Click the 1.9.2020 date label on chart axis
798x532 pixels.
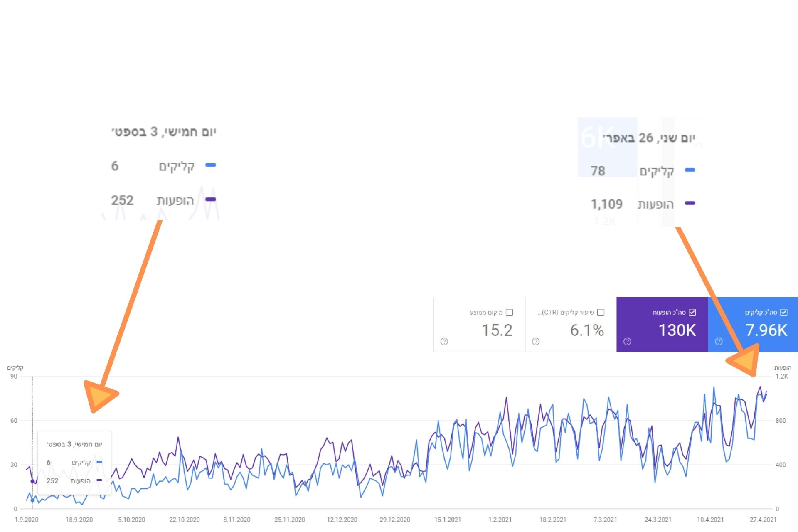click(x=27, y=520)
